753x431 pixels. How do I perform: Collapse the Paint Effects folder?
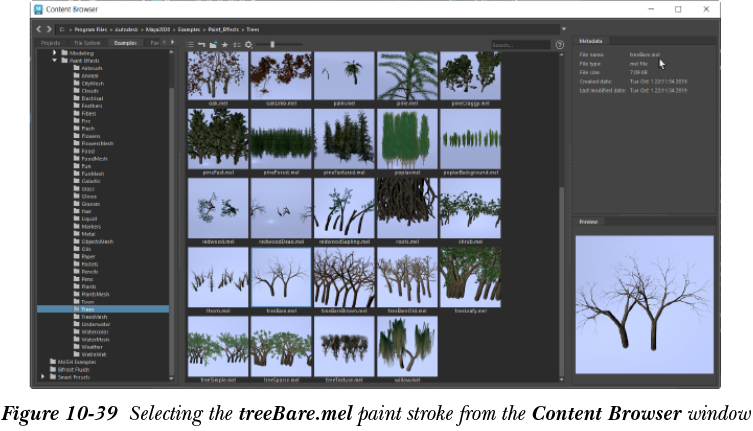coord(55,60)
